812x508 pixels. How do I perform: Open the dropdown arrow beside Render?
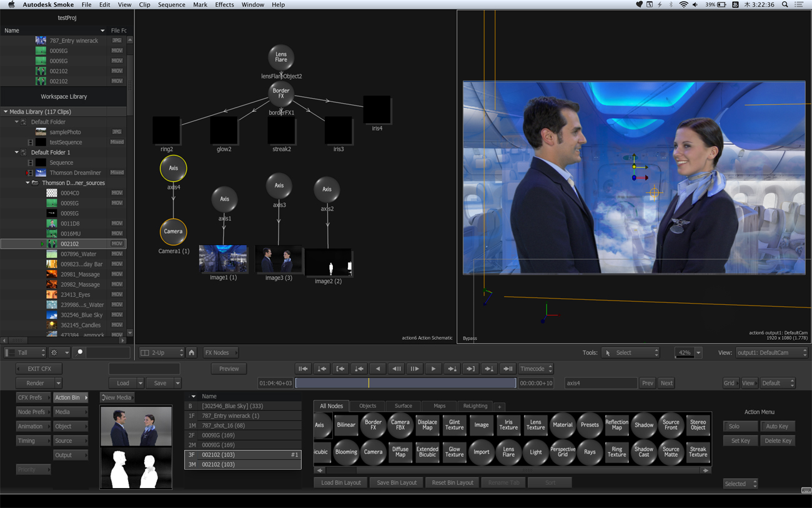[58, 383]
